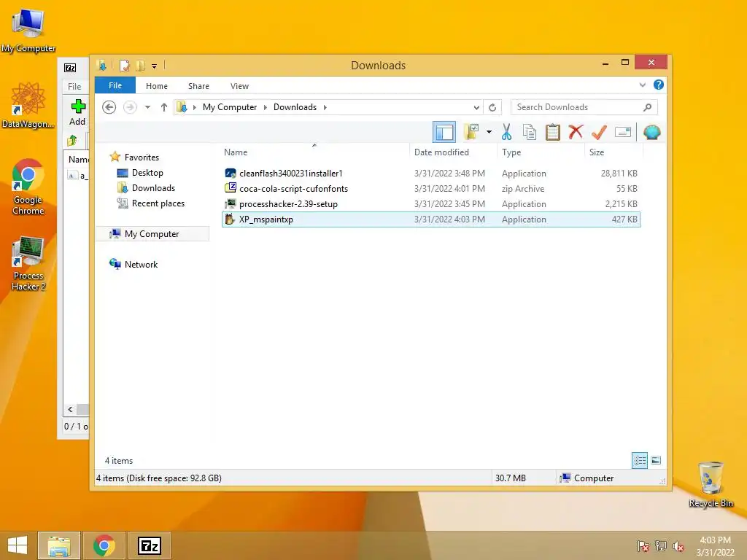Select the cleanflash3400231installer1 file
747x560 pixels.
tap(430, 174)
